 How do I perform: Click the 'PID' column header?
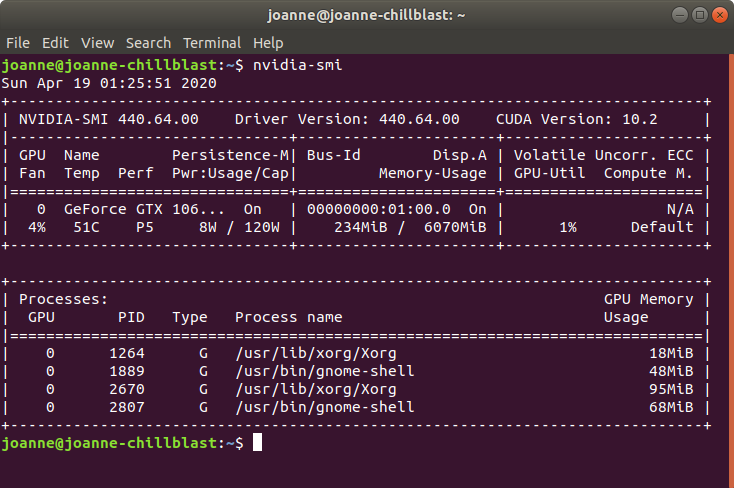131,318
